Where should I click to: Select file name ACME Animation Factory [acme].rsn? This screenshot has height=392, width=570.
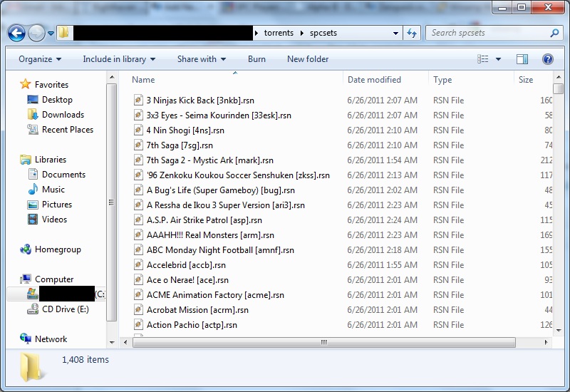click(215, 295)
